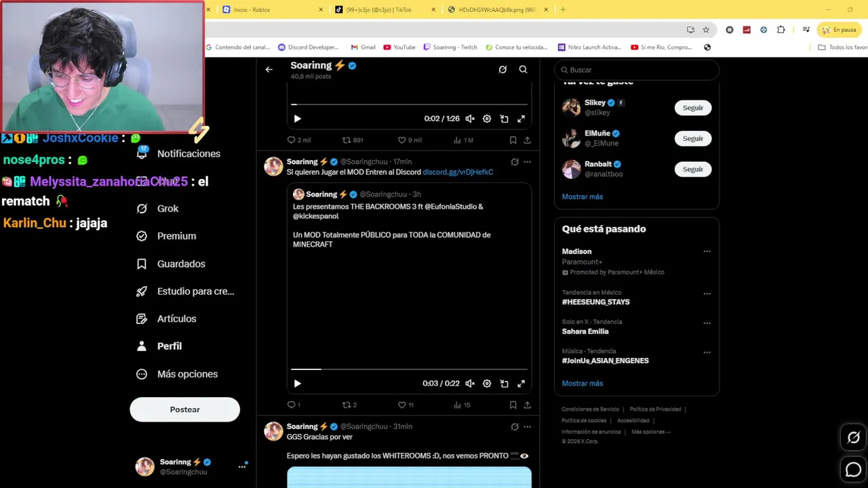Seek on the 1:26 video progress bar
The width and height of the screenshot is (868, 488).
[x=409, y=104]
